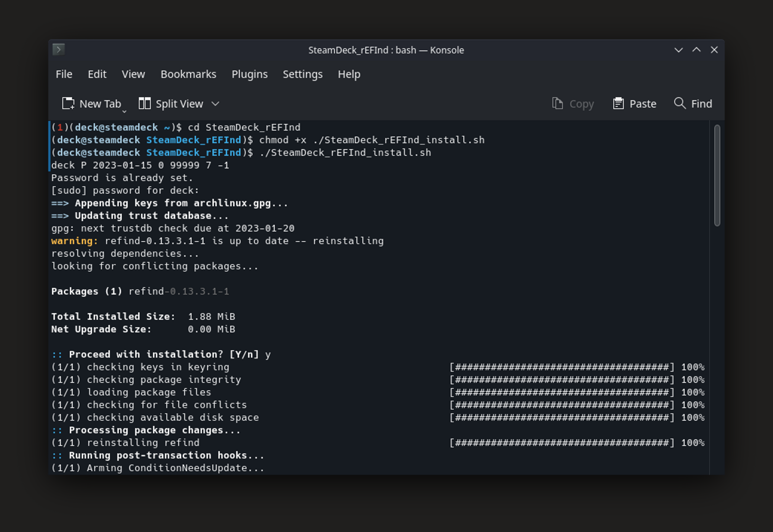Open the New Tab profile dropdown arrow
The image size is (773, 532).
124,111
